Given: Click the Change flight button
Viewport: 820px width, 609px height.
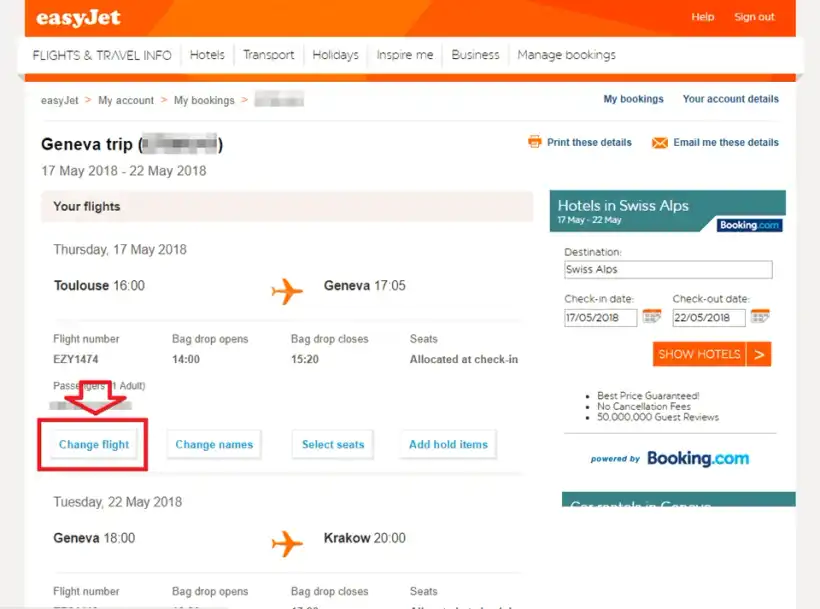Looking at the screenshot, I should 93,444.
